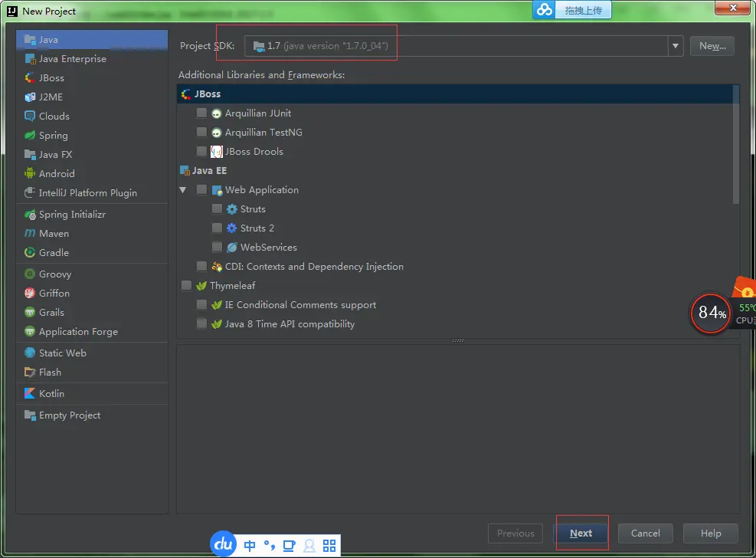Click the Java Enterprise icon in sidebar
Image resolution: width=756 pixels, height=558 pixels.
(x=30, y=59)
